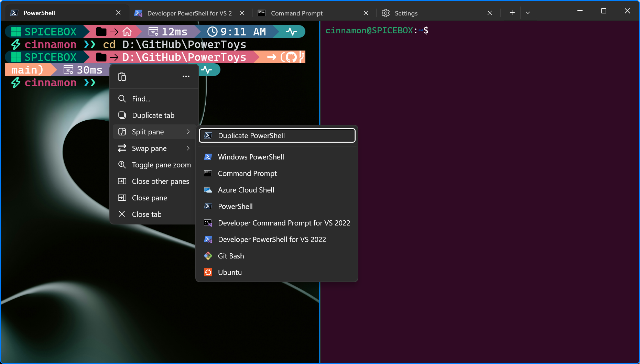
Task: Open a new tab with the plus button
Action: point(512,13)
